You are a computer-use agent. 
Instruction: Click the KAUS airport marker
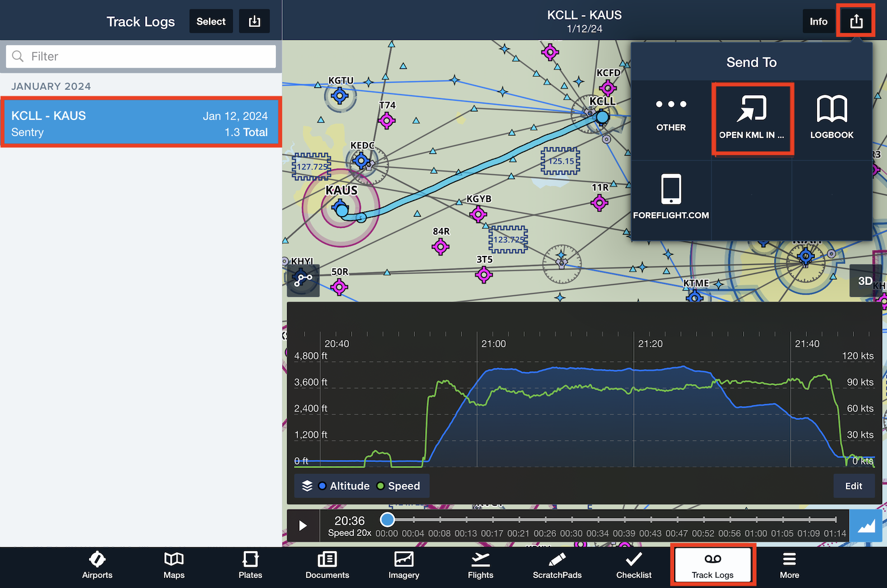340,209
